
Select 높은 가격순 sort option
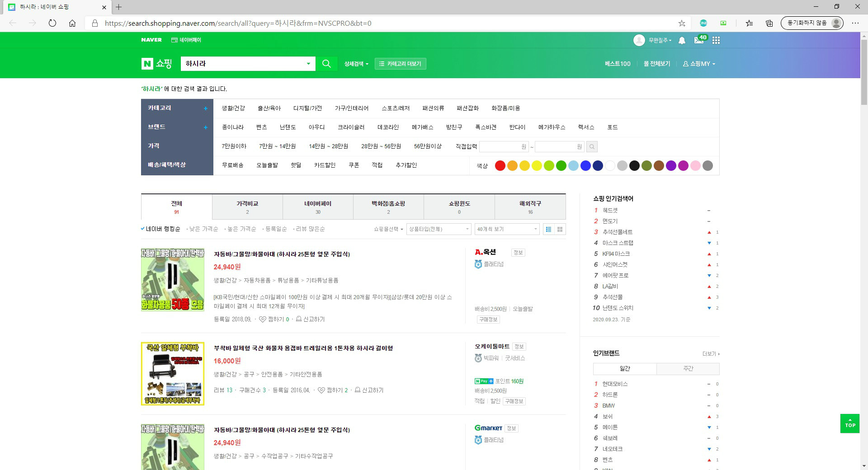point(241,229)
